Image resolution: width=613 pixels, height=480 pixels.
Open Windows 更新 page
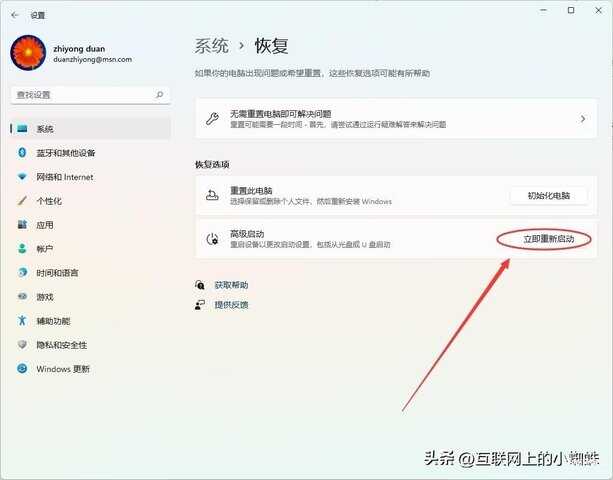point(62,369)
